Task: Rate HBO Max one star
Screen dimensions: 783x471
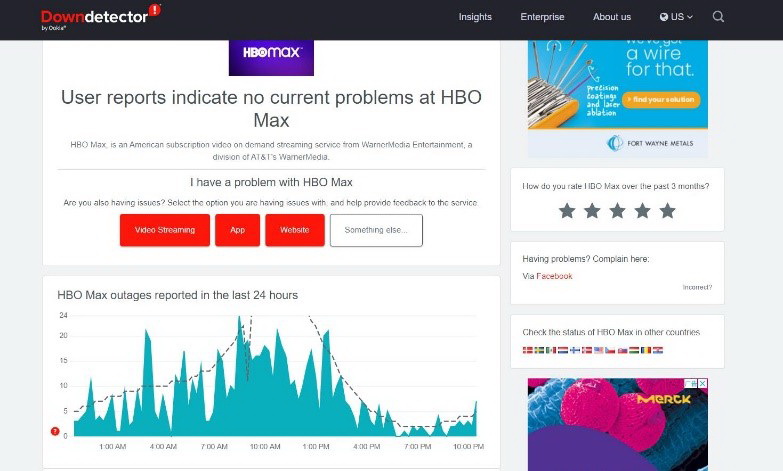Action: click(567, 211)
